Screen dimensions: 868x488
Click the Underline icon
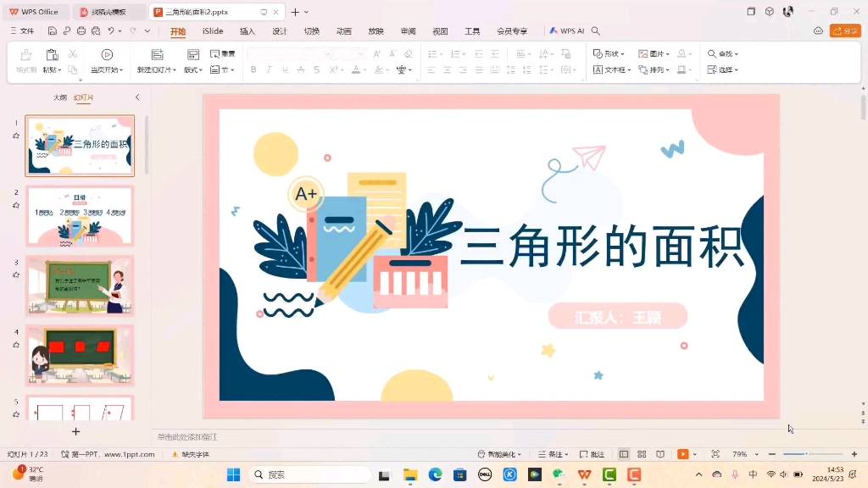285,69
